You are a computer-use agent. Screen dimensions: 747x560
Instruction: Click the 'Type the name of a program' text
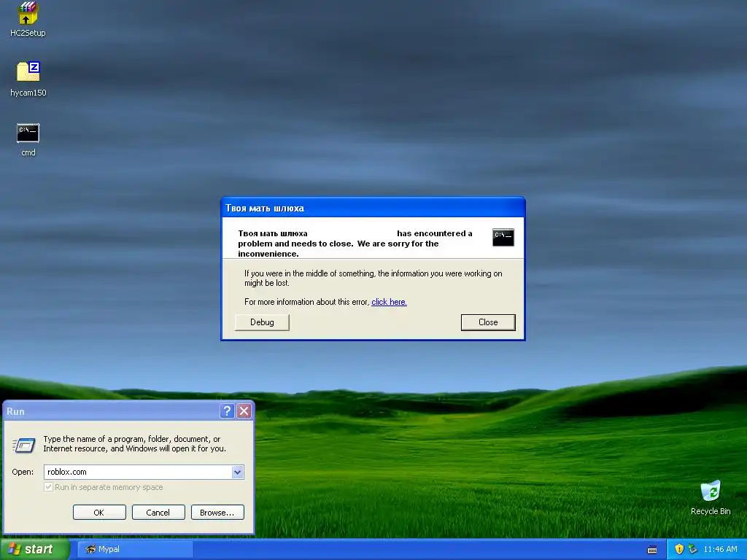[134, 444]
